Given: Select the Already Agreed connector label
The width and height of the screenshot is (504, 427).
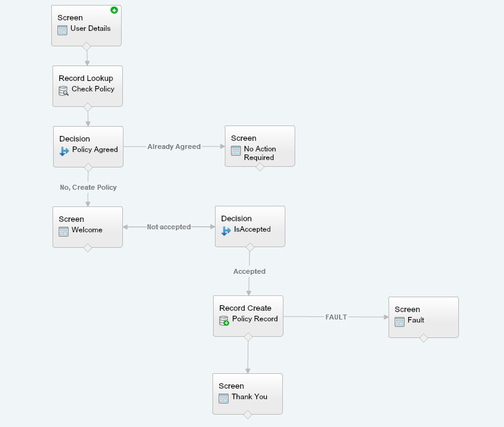Looking at the screenshot, I should [x=174, y=146].
